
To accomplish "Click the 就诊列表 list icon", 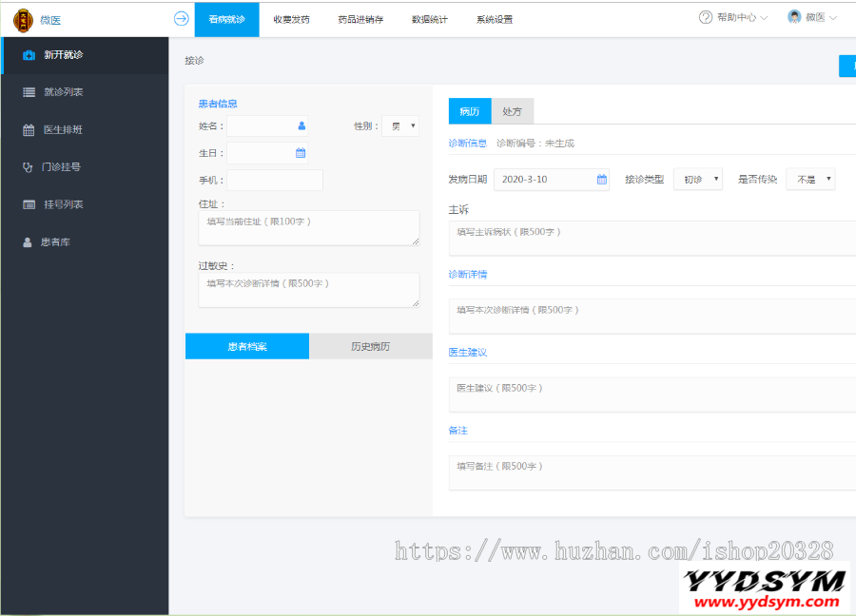I will click(x=29, y=92).
